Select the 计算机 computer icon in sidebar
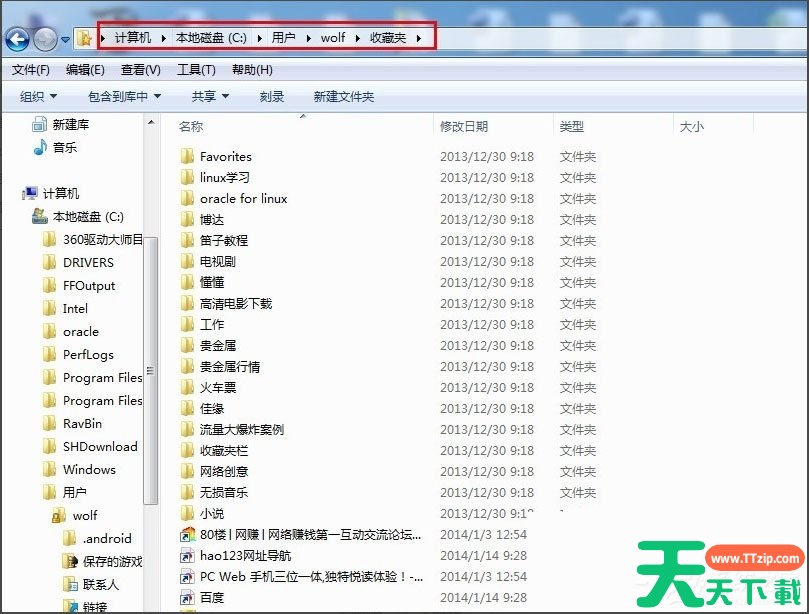 29,193
